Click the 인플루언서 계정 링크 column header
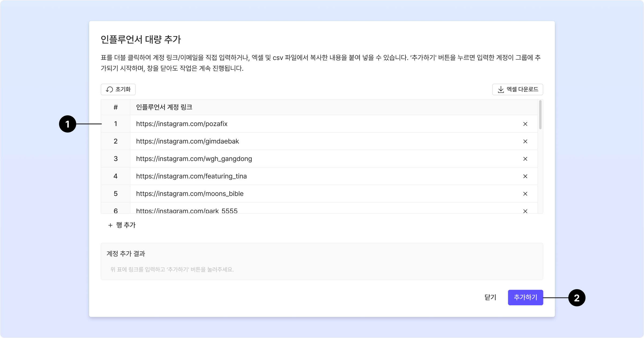Screen dimensions: 644x338 pyautogui.click(x=164, y=107)
